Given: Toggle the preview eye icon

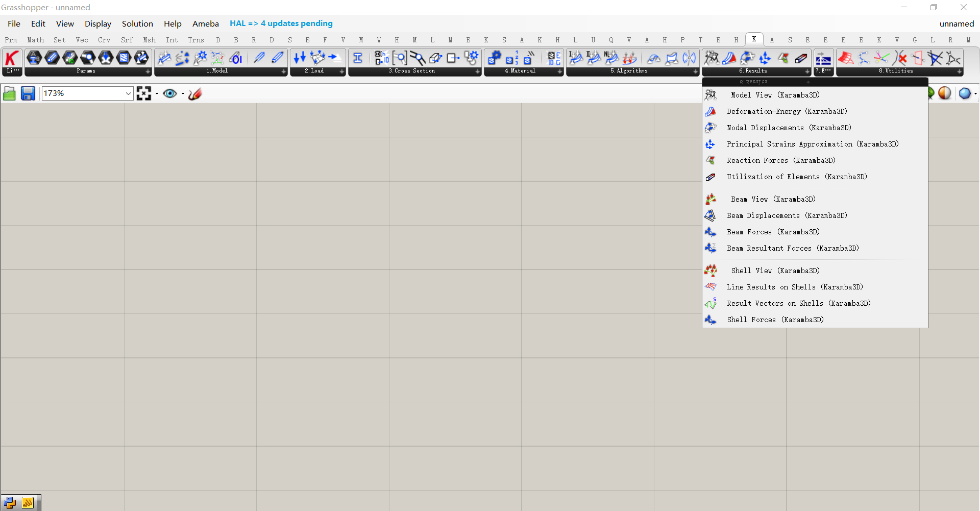Looking at the screenshot, I should (x=170, y=93).
